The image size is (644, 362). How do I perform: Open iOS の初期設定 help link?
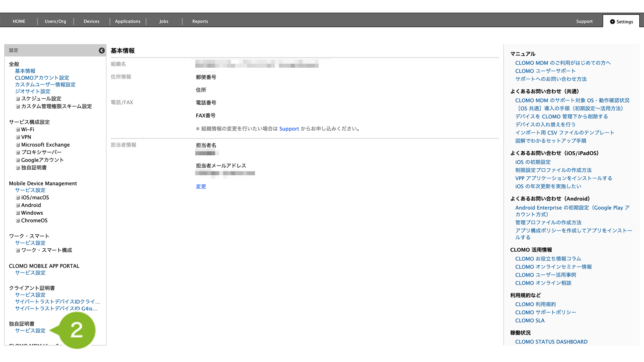[533, 162]
